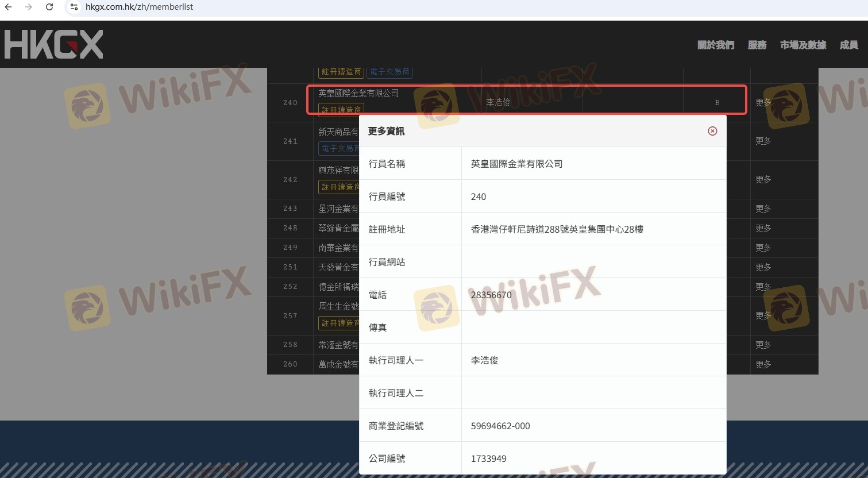Select 行員編號 value 240 in the popup
868x478 pixels.
[x=479, y=196]
